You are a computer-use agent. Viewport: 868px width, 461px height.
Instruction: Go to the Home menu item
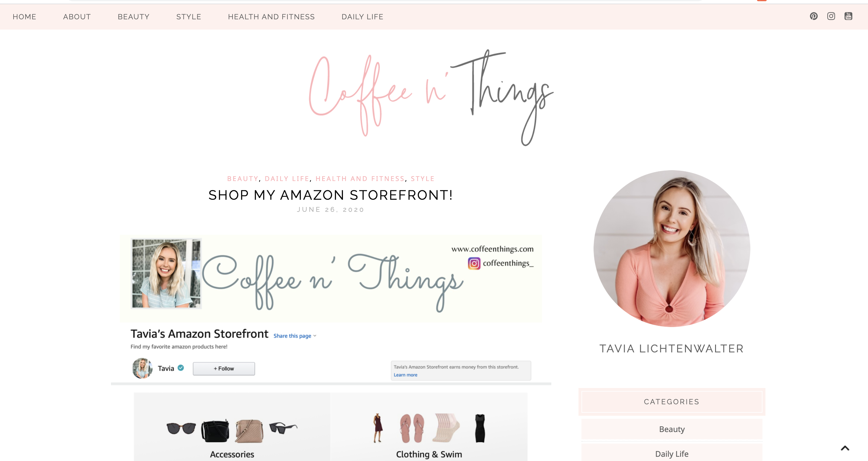pyautogui.click(x=24, y=17)
